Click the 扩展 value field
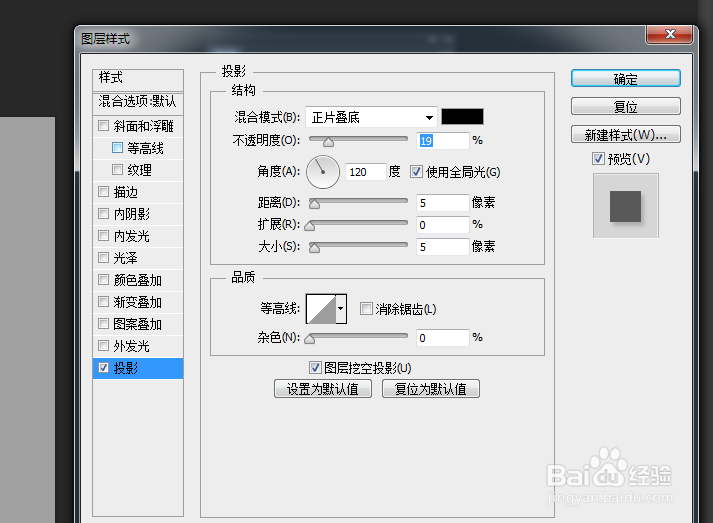 point(442,225)
